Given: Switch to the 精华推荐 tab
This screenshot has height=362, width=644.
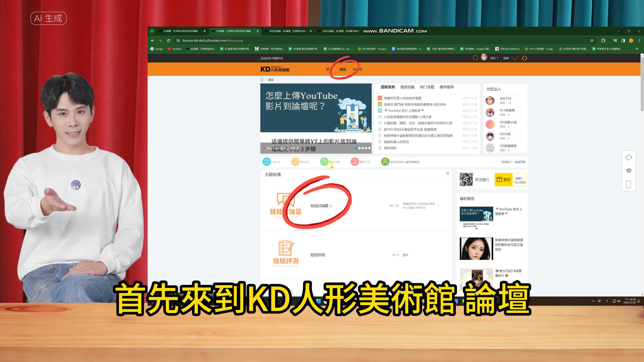Looking at the screenshot, I should pyautogui.click(x=447, y=87).
